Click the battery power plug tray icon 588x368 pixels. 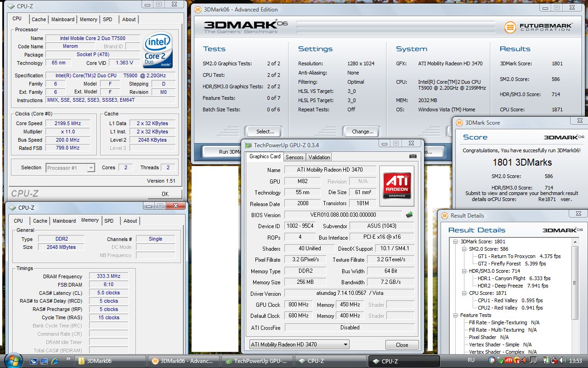point(546,360)
